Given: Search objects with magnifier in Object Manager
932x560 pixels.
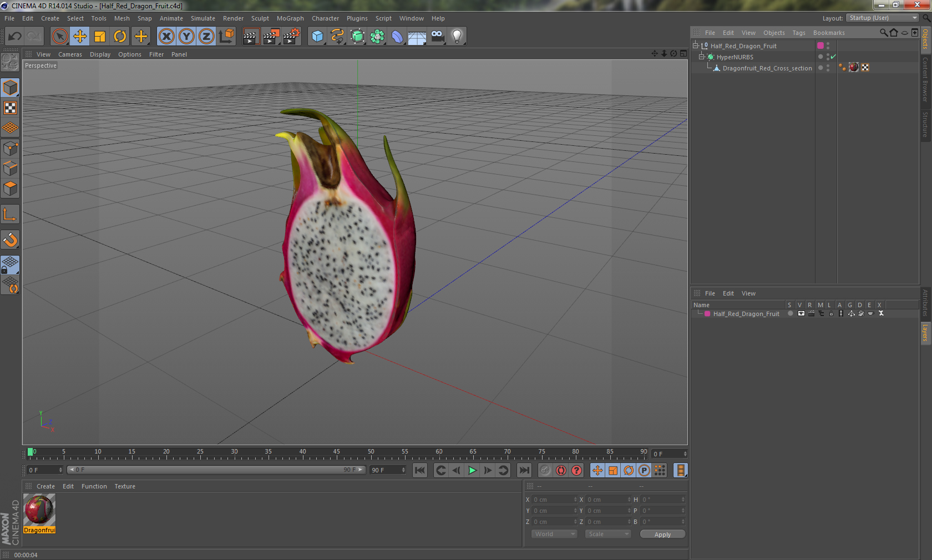Looking at the screenshot, I should point(884,33).
